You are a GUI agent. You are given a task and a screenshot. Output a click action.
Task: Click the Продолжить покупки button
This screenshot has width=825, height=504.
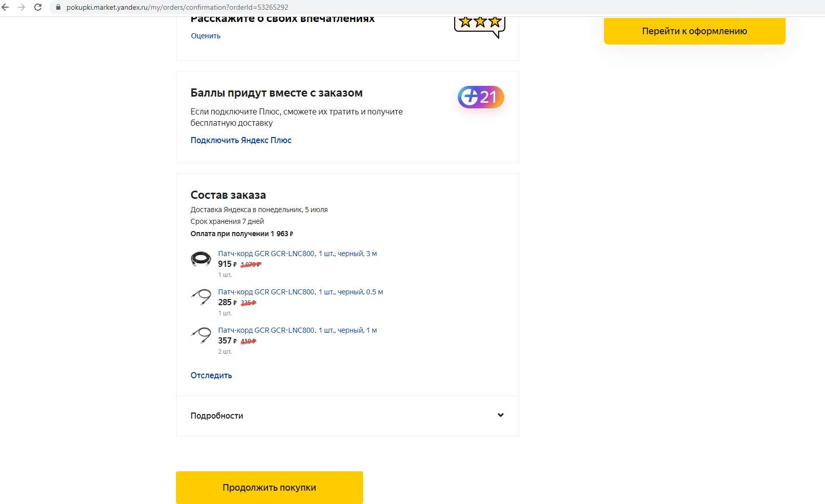270,488
